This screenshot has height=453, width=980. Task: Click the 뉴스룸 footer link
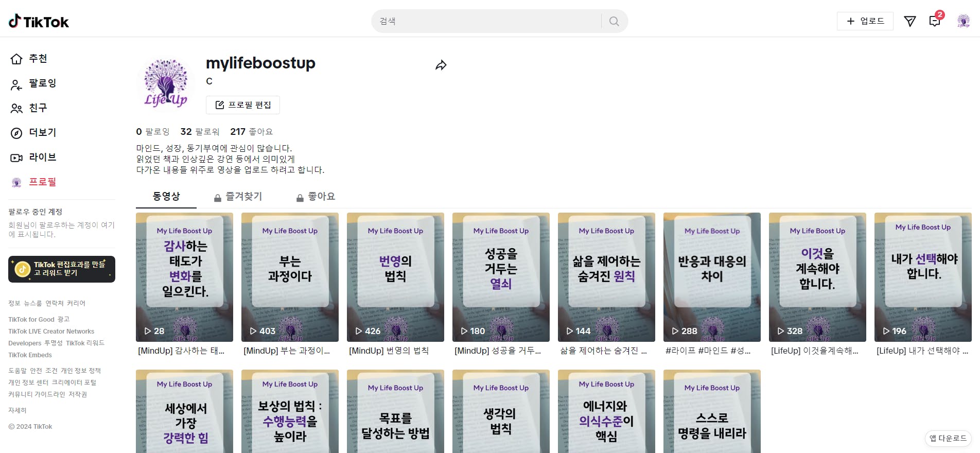[x=33, y=303]
